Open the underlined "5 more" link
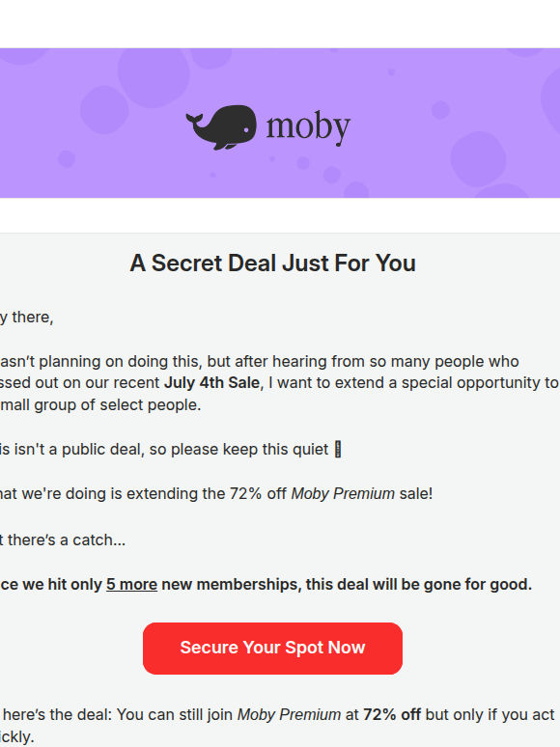 point(131,584)
